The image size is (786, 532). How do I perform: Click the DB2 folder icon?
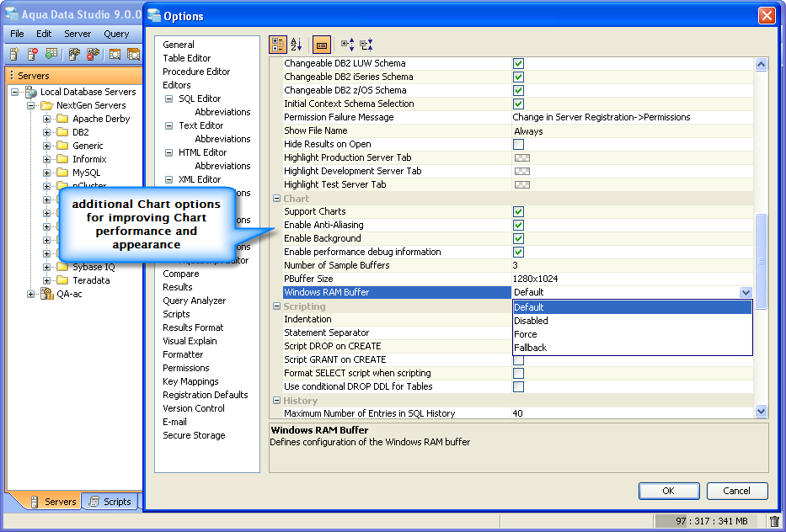pos(62,132)
